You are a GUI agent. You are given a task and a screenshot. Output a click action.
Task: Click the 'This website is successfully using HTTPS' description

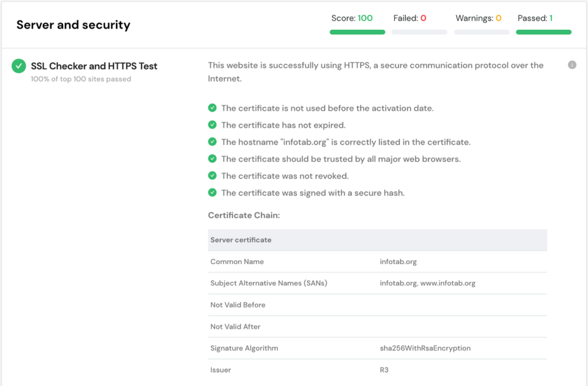click(x=376, y=72)
